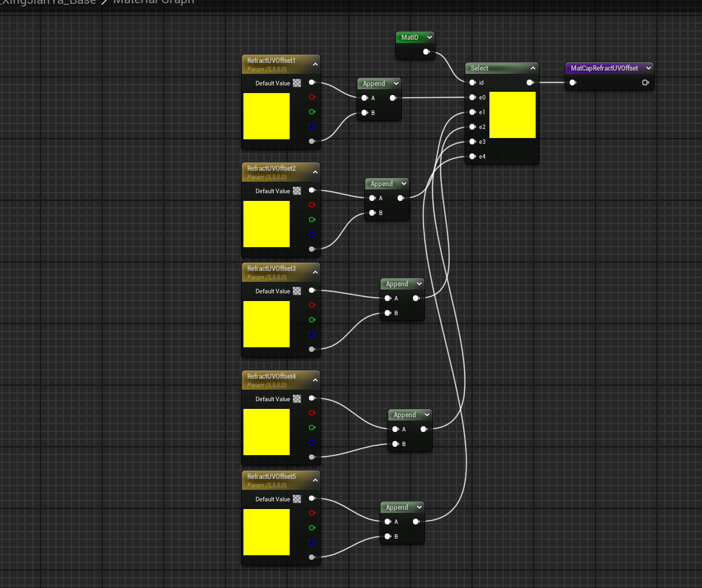
Task: Click the yellow preview swatch of RefractUVOffset3
Action: pos(267,324)
